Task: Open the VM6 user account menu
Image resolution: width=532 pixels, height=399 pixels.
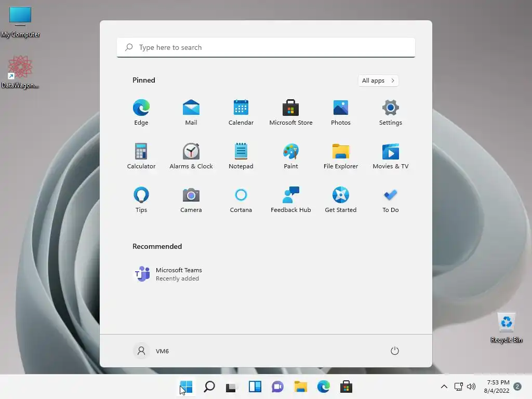Action: pos(151,351)
